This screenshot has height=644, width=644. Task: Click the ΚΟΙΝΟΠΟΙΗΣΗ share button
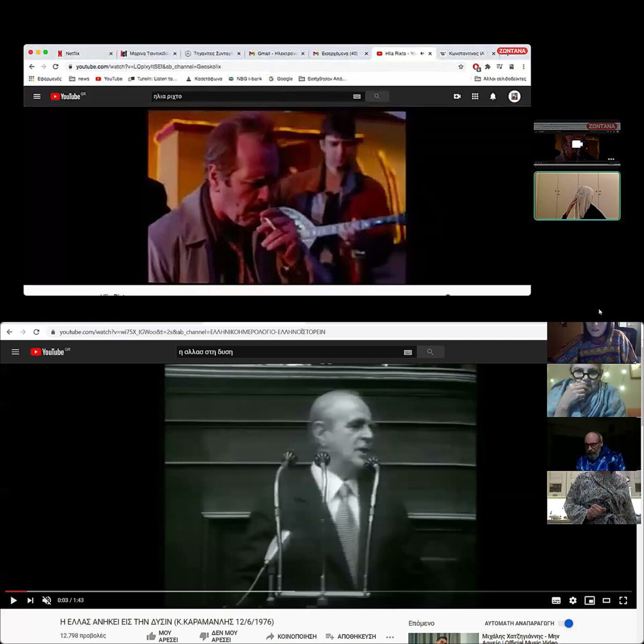(291, 636)
